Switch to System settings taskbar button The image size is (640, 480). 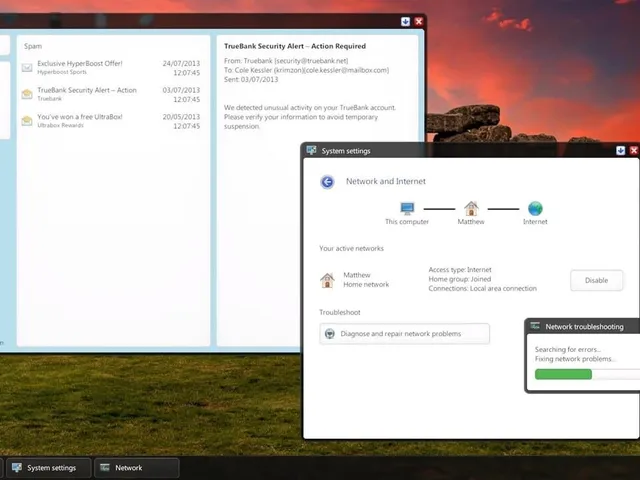click(x=48, y=468)
